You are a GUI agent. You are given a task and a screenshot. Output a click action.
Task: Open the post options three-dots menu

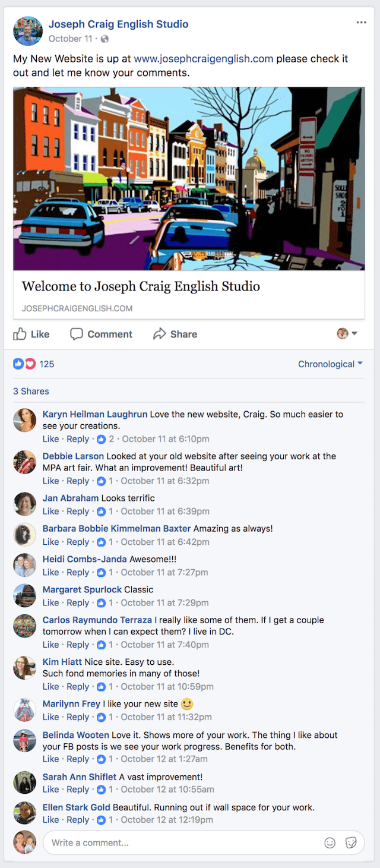click(x=362, y=23)
